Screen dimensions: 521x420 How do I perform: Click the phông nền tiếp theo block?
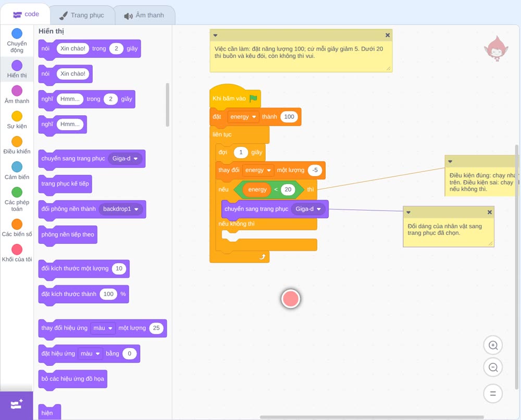pos(68,234)
